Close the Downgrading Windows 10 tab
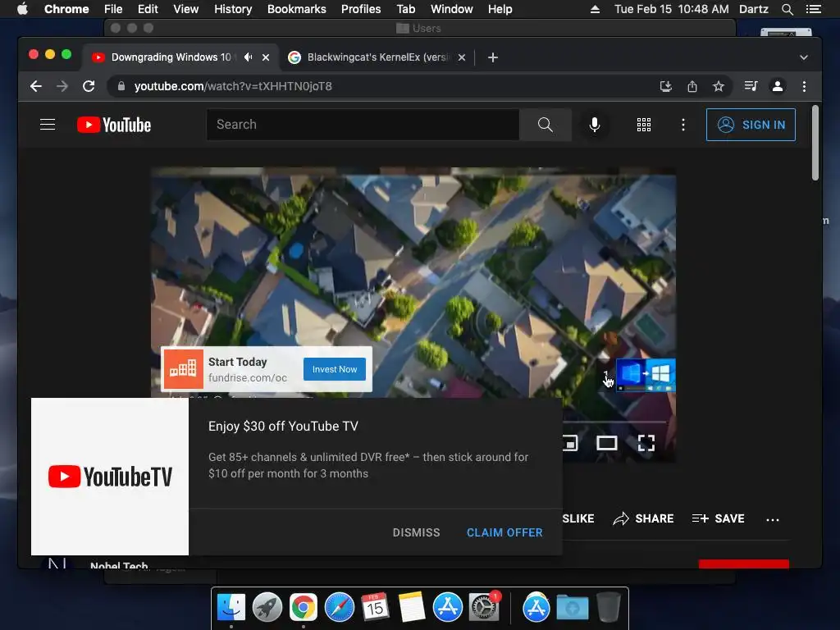 [x=266, y=57]
